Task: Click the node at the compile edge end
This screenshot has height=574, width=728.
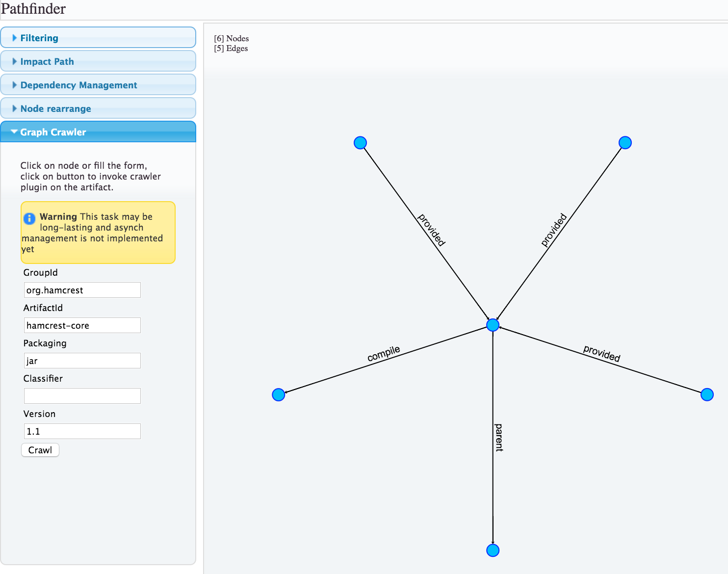Action: (x=279, y=394)
